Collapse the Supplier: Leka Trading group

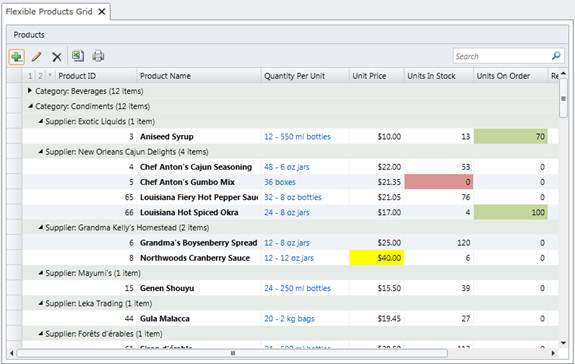point(40,303)
